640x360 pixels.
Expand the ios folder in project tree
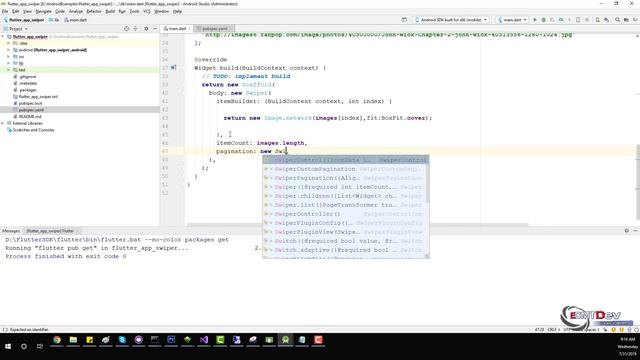pyautogui.click(x=8, y=57)
